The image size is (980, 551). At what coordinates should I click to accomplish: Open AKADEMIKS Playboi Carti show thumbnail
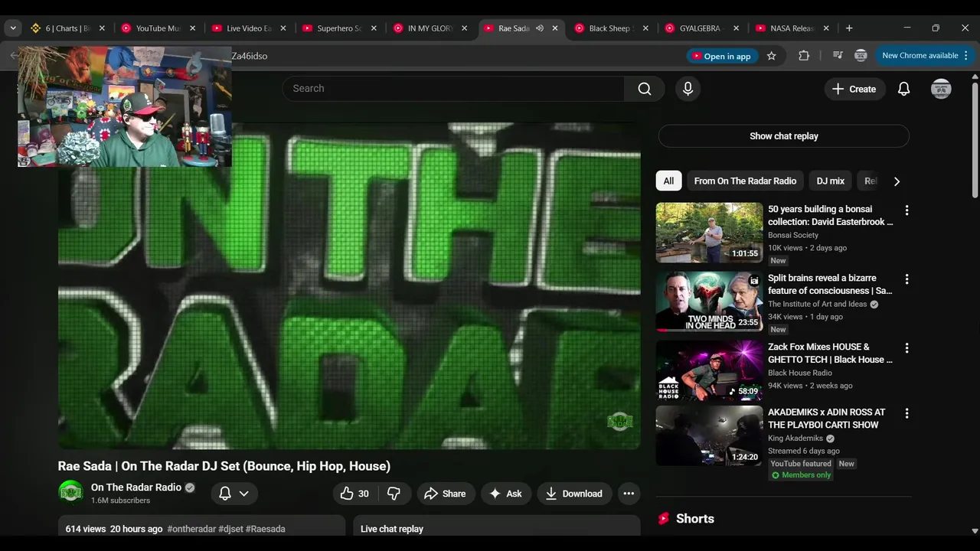click(x=709, y=435)
